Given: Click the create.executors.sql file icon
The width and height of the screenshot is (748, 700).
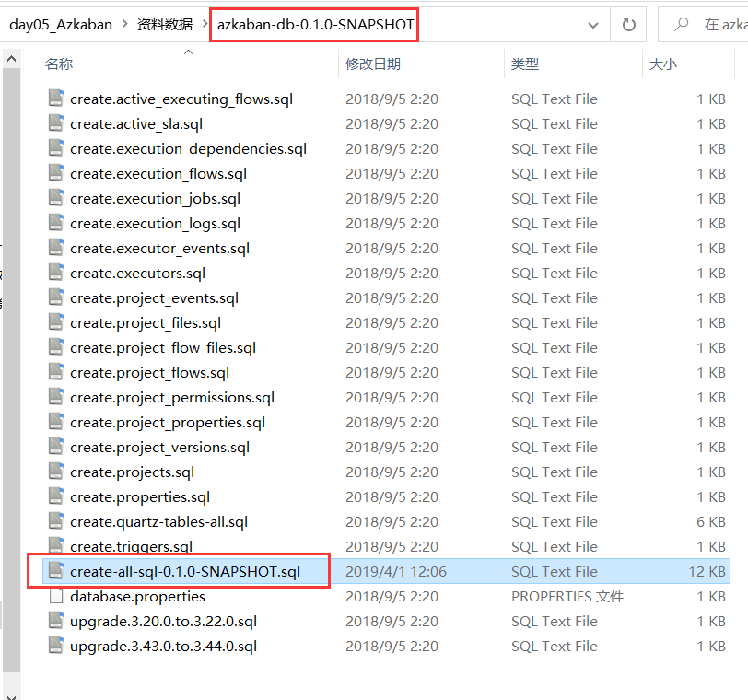Looking at the screenshot, I should 56,272.
